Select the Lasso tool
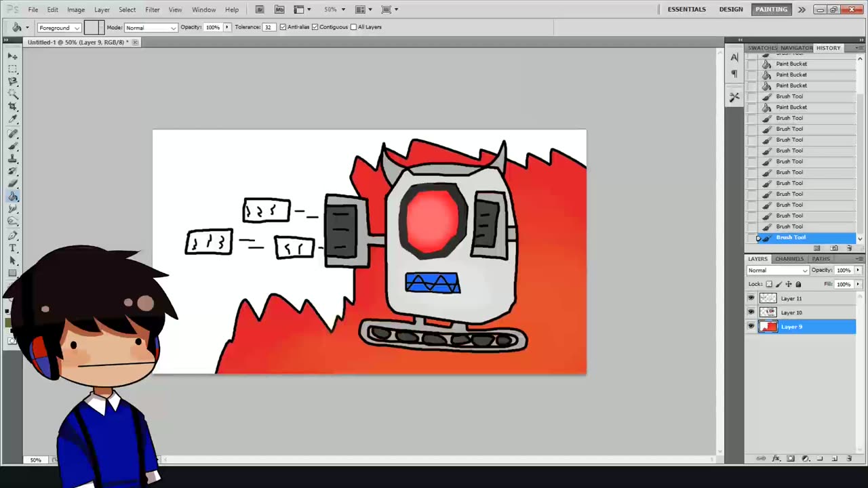Image resolution: width=868 pixels, height=488 pixels. click(x=13, y=82)
